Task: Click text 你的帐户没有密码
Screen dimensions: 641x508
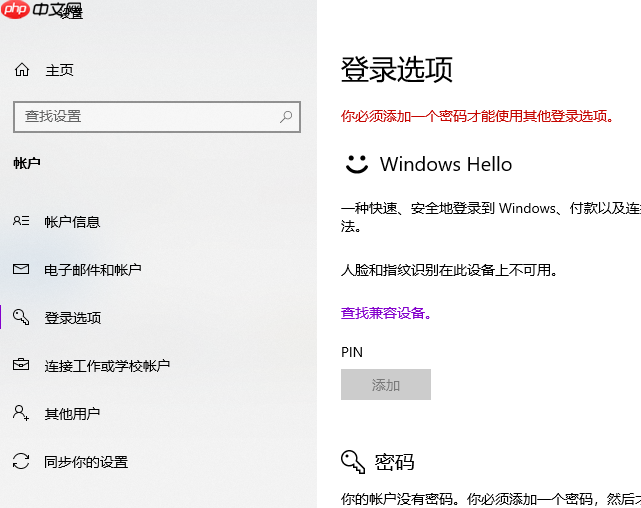Action: point(402,499)
